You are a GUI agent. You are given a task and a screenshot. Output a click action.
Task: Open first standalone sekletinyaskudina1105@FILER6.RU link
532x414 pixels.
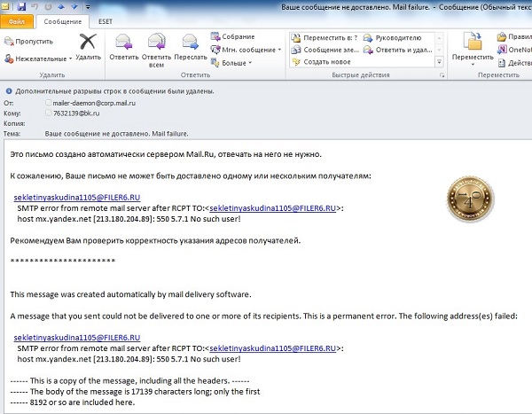click(77, 197)
